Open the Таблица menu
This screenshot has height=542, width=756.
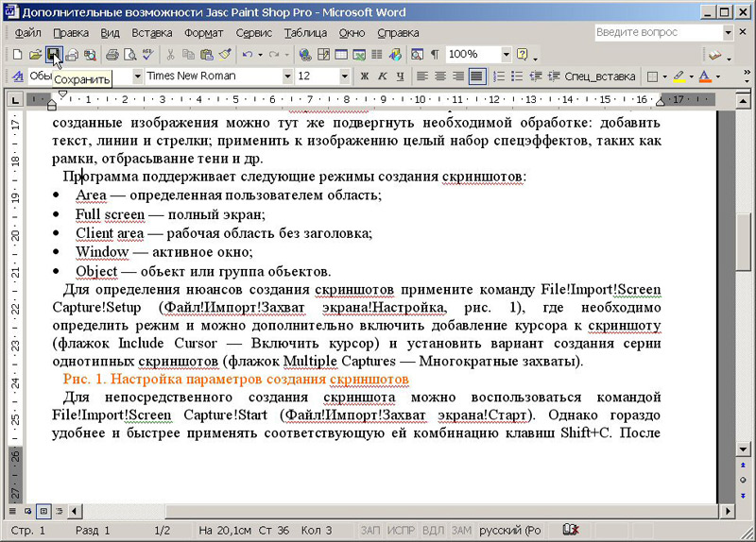[x=305, y=33]
